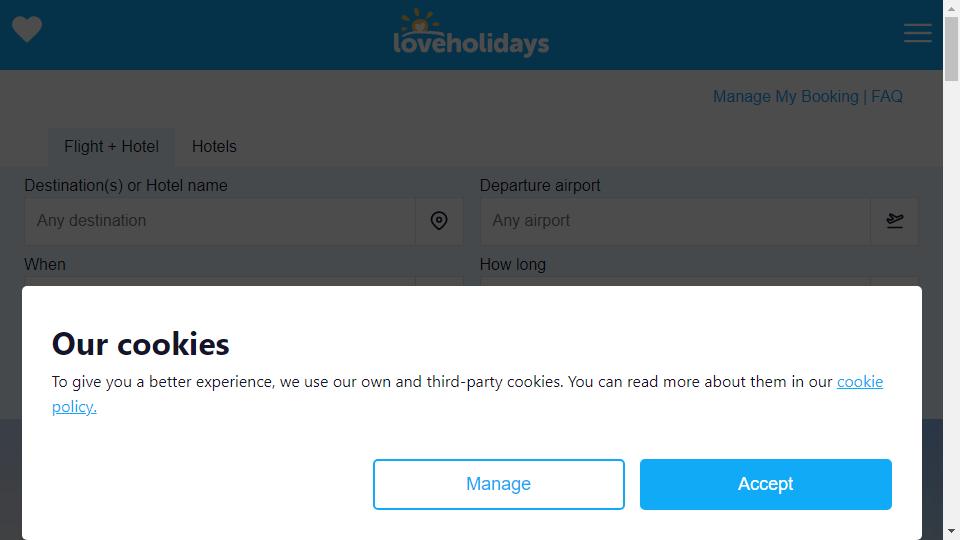Screen dimensions: 960x540
Task: Click the location pin icon in the destination field
Action: point(439,220)
